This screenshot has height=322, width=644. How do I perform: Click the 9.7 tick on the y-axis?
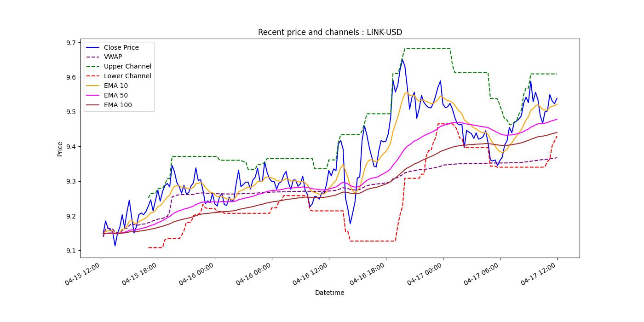[x=71, y=43]
